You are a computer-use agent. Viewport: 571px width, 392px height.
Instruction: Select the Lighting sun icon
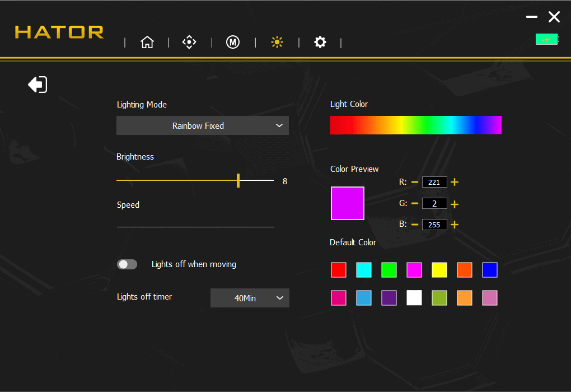click(277, 43)
